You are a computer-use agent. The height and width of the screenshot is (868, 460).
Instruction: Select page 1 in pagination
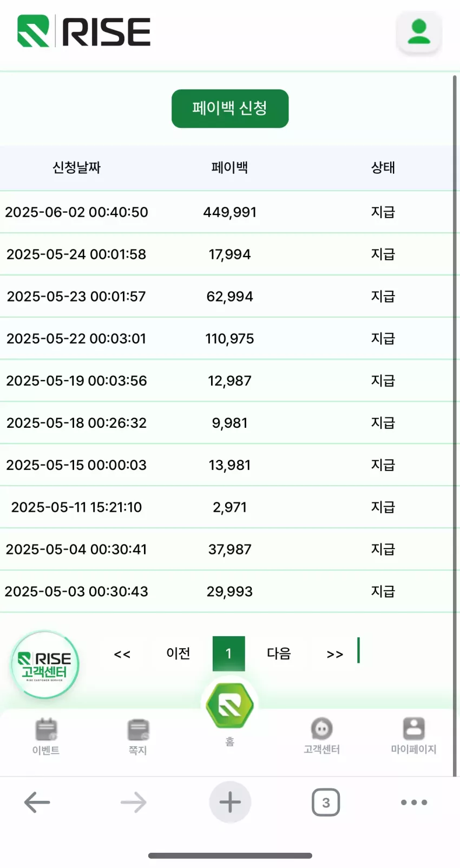[229, 654]
